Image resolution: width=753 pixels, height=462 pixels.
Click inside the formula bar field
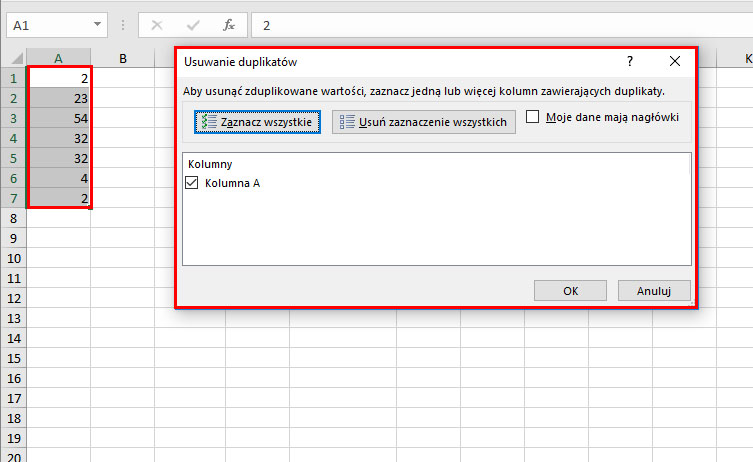pyautogui.click(x=500, y=25)
